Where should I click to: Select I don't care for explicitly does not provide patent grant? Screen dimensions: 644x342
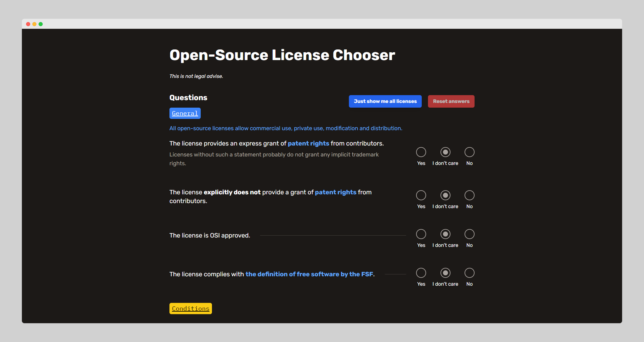445,195
